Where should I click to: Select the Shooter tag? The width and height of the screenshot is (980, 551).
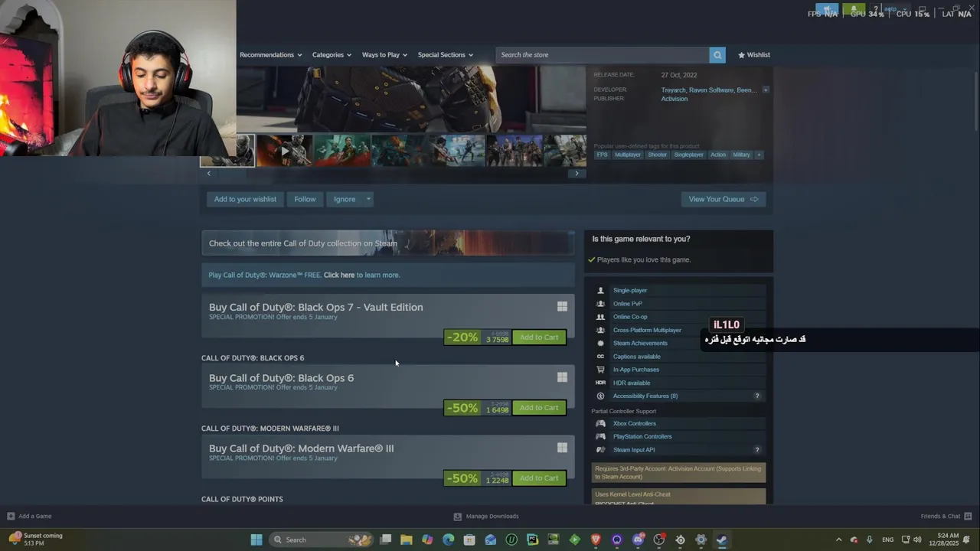tap(658, 155)
